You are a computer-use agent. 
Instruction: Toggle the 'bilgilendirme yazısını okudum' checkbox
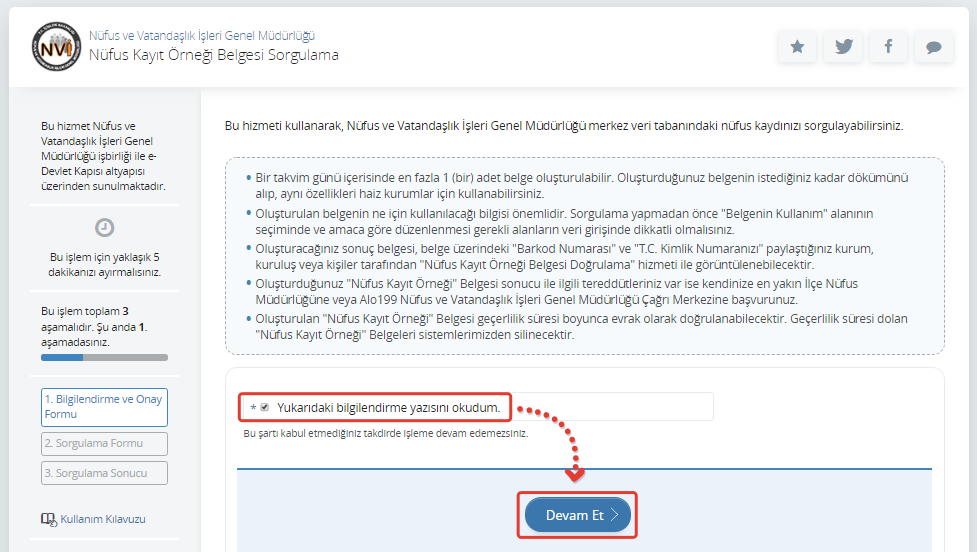265,407
